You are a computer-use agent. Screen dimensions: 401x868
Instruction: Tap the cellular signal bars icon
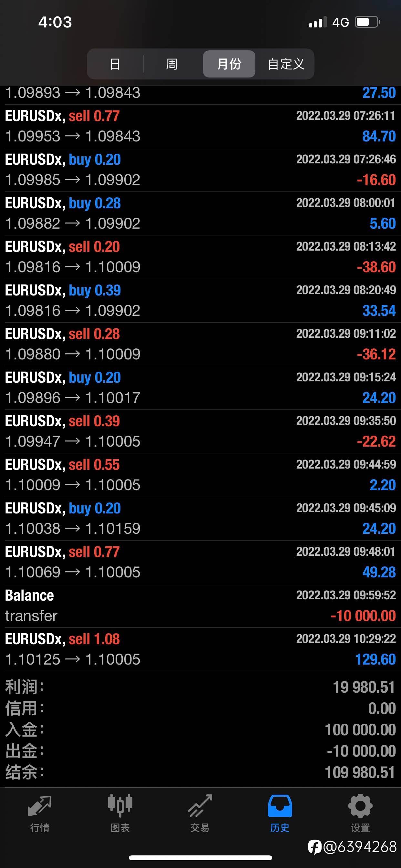[317, 22]
